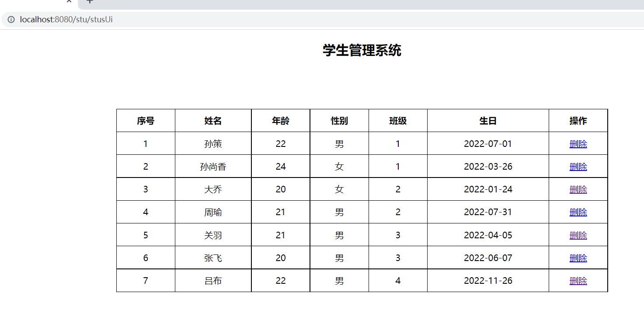The height and width of the screenshot is (317, 644).
Task: Click the 生日 column header
Action: [487, 120]
